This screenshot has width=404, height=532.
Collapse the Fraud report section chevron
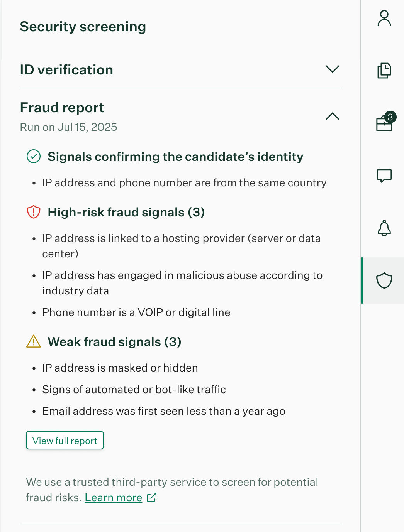point(332,117)
